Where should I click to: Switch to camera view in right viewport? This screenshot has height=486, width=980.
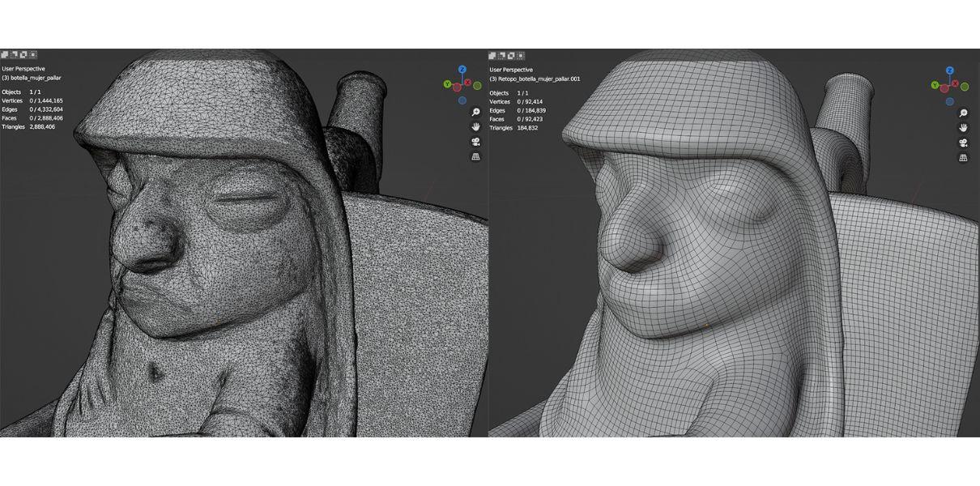[x=963, y=143]
